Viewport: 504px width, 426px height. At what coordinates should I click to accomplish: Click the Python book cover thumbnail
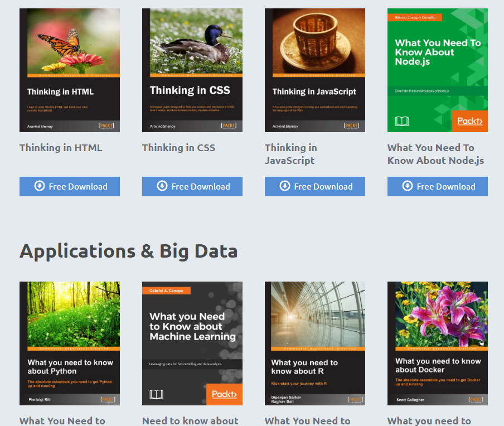pos(69,343)
